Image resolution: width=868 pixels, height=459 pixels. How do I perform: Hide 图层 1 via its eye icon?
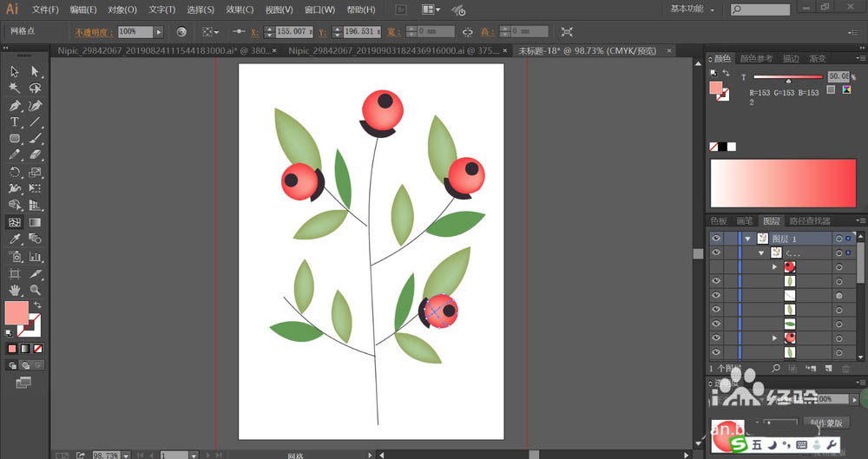pyautogui.click(x=716, y=238)
